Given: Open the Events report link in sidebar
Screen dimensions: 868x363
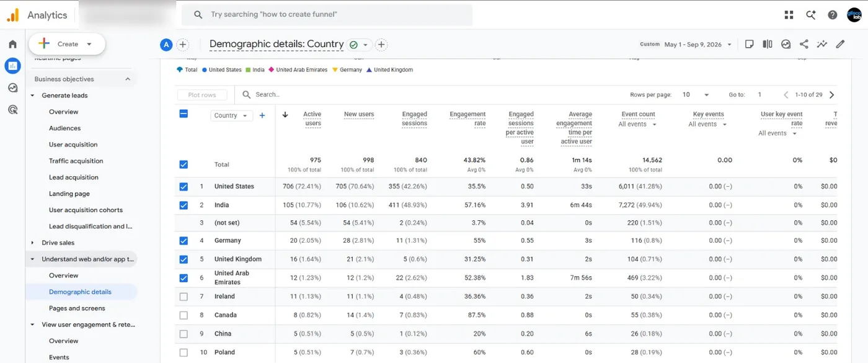Looking at the screenshot, I should tap(59, 357).
